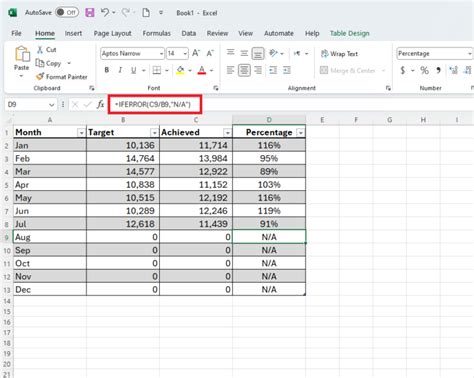This screenshot has height=378, width=474.
Task: Click the Percent Style icon
Action: tap(424, 70)
